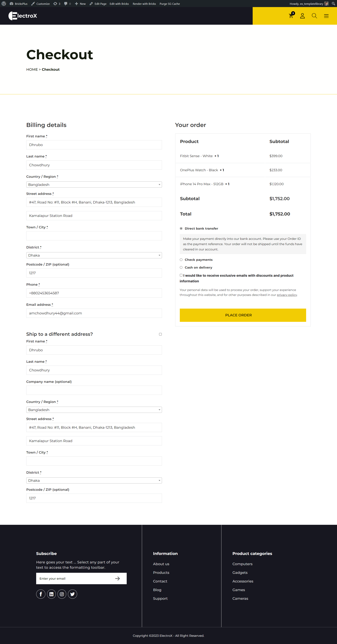This screenshot has height=644, width=337.
Task: Click Purge SG Cache in admin bar
Action: [170, 4]
